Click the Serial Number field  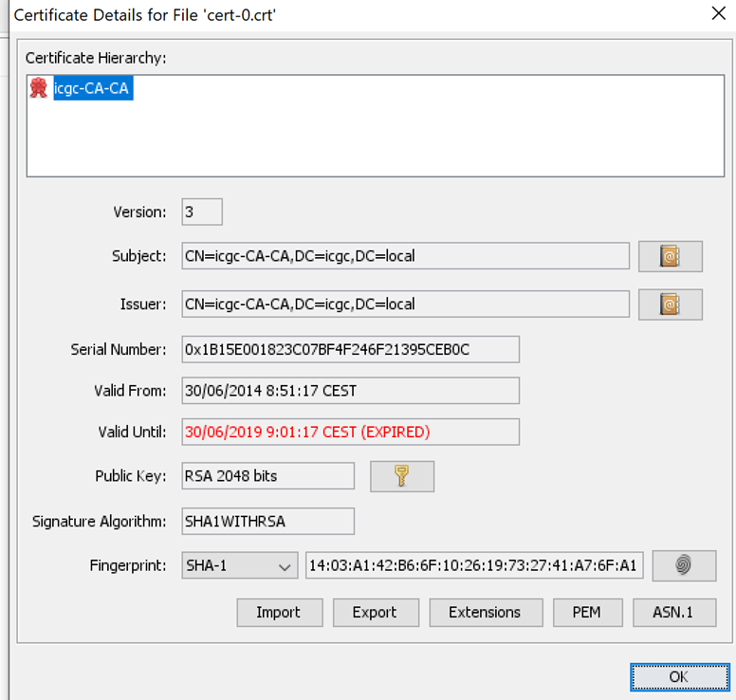[350, 349]
